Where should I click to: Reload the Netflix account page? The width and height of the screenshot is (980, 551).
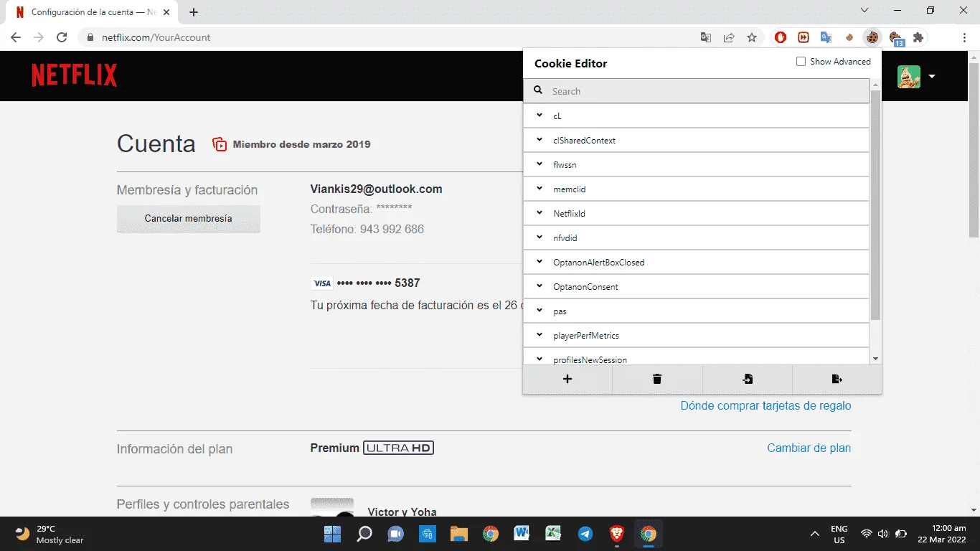click(62, 37)
